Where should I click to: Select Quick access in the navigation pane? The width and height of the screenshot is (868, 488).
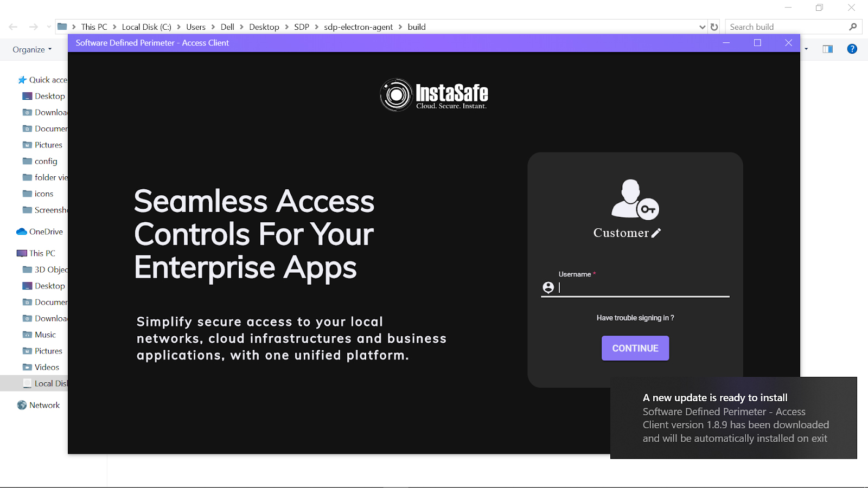coord(42,80)
